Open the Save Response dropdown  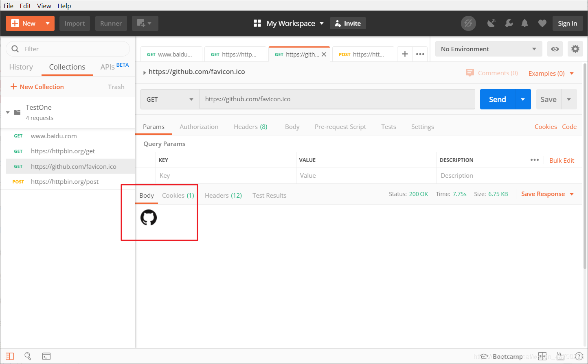click(548, 194)
